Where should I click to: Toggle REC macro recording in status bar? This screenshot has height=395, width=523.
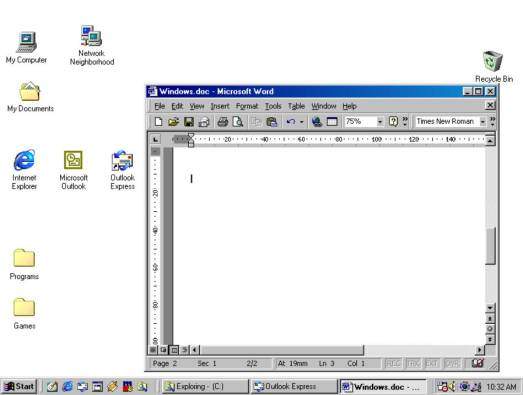(393, 363)
